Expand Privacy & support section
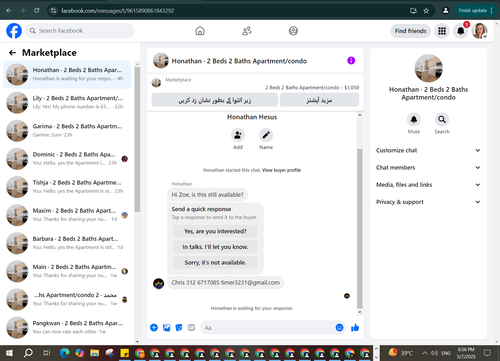The height and width of the screenshot is (361, 500). pos(428,202)
